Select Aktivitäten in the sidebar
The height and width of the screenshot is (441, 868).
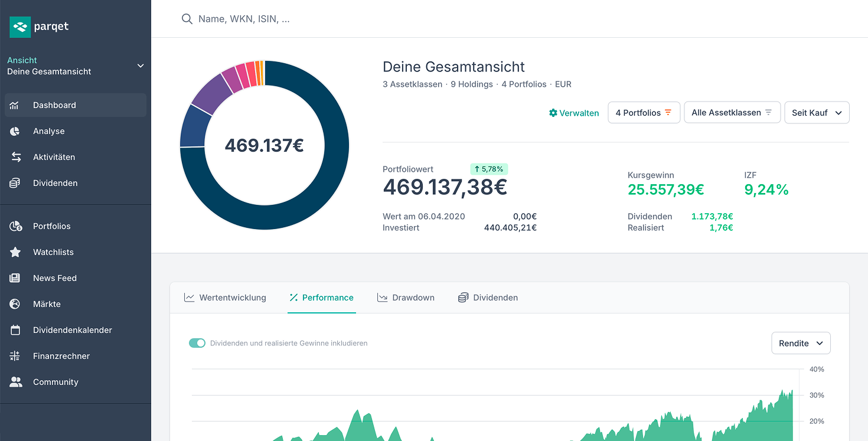(54, 157)
